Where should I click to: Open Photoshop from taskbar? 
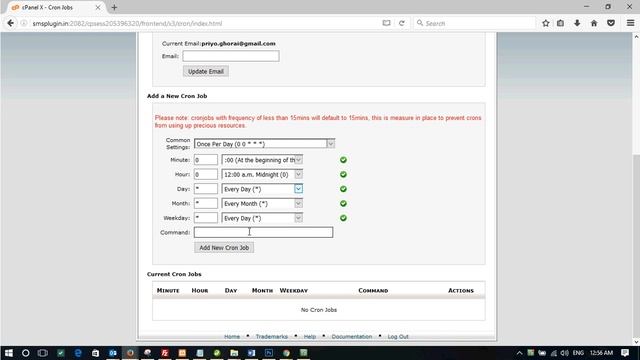pyautogui.click(x=269, y=353)
